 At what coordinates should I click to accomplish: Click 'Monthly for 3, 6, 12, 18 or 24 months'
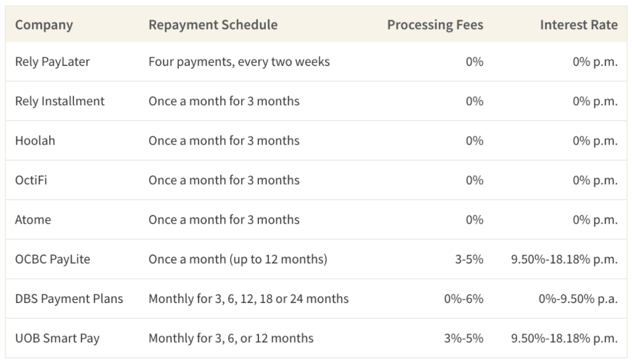[248, 299]
